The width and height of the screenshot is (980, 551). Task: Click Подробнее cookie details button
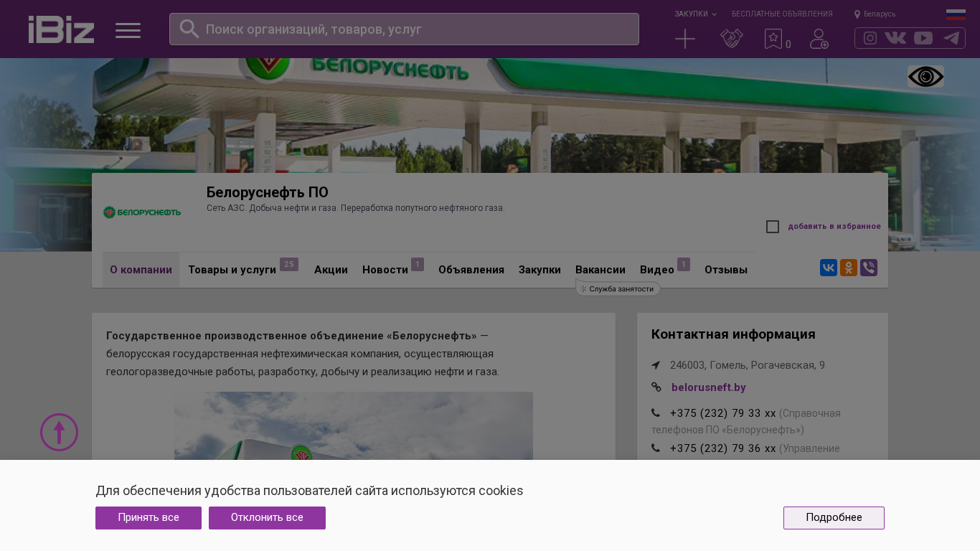tap(834, 518)
